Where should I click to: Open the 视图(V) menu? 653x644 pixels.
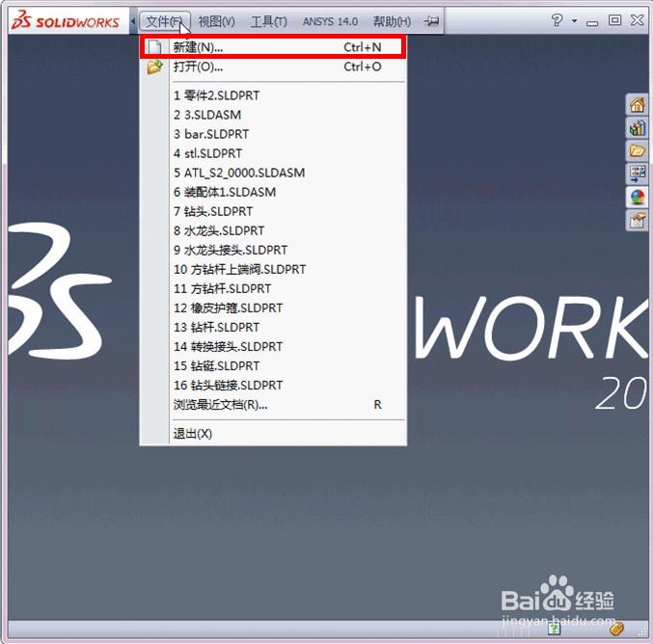click(x=217, y=21)
